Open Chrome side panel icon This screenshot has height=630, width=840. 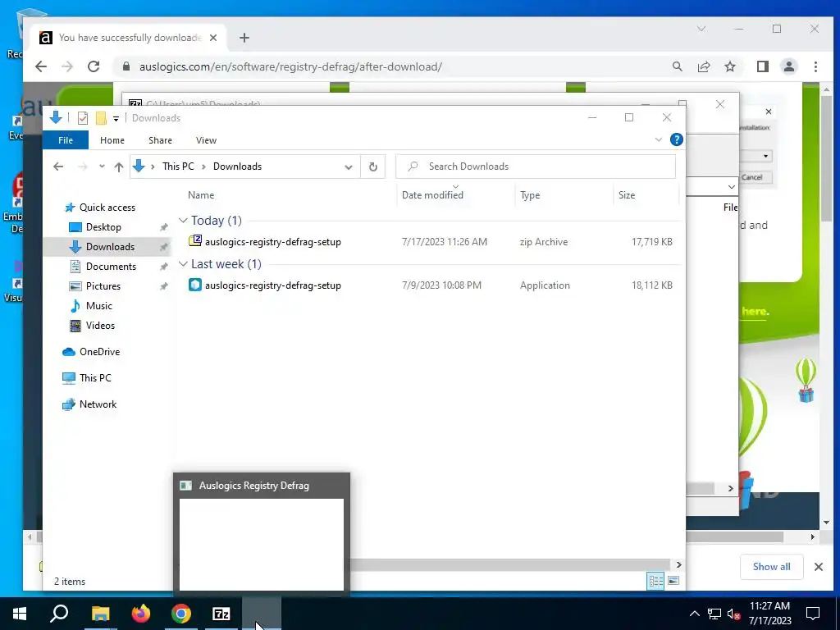[763, 66]
